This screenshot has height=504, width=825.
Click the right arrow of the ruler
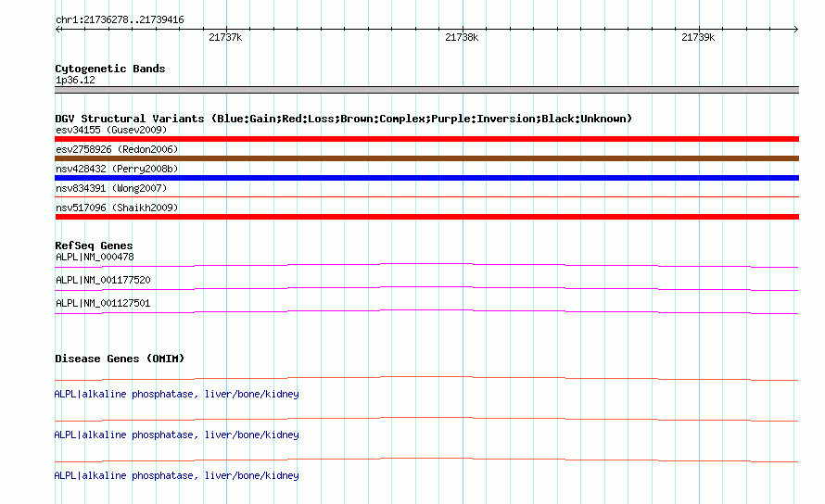point(795,29)
